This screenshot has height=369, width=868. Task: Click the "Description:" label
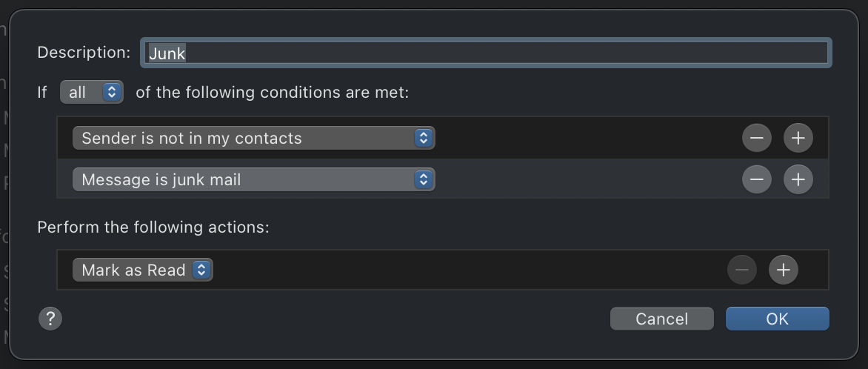(x=84, y=53)
